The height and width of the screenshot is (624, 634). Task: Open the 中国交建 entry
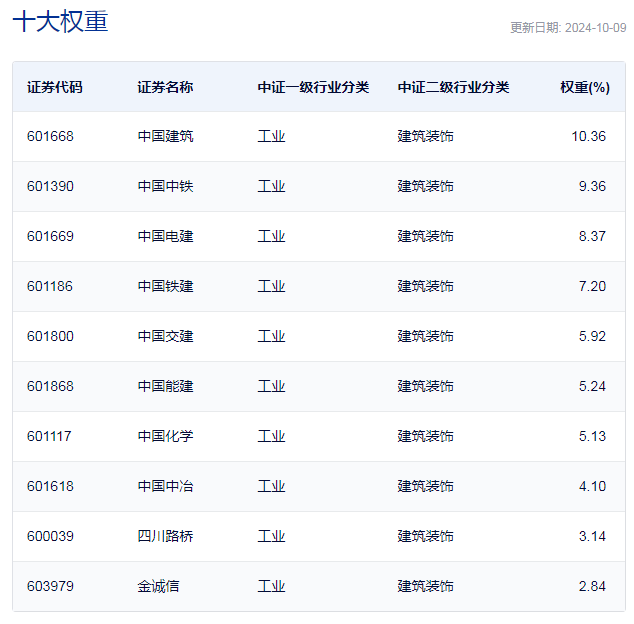pos(165,336)
